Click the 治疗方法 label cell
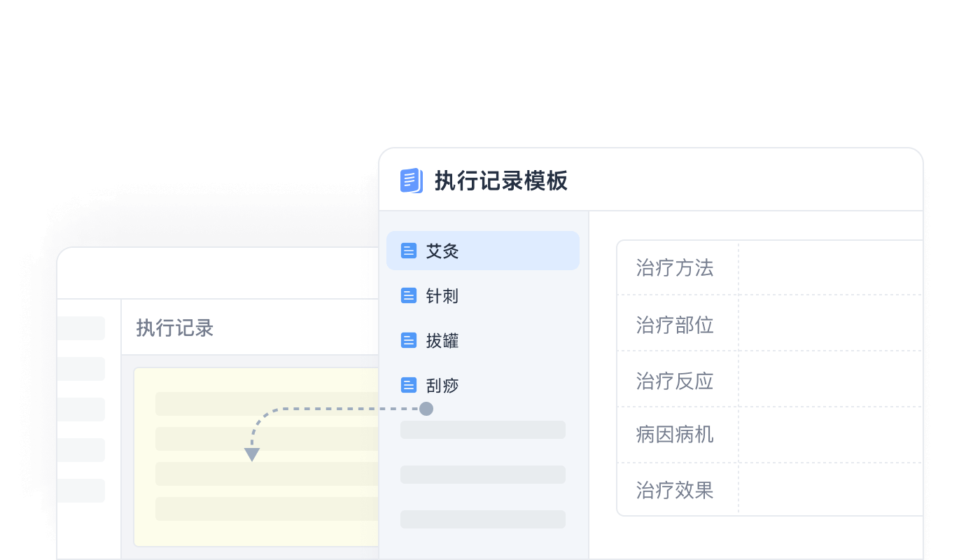This screenshot has height=560, width=980. pos(678,267)
